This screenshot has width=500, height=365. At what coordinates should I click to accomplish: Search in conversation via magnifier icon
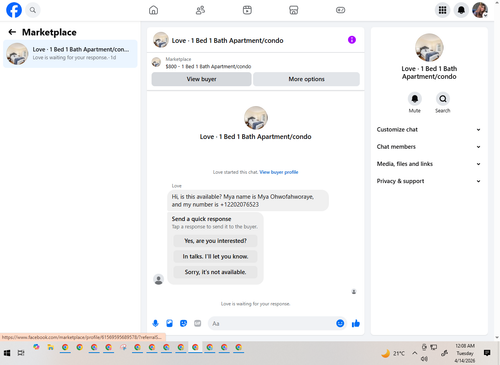(x=443, y=99)
